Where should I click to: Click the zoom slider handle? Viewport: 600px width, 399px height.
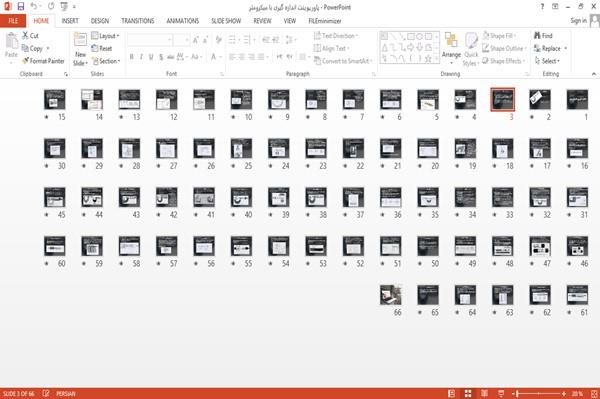[518, 394]
